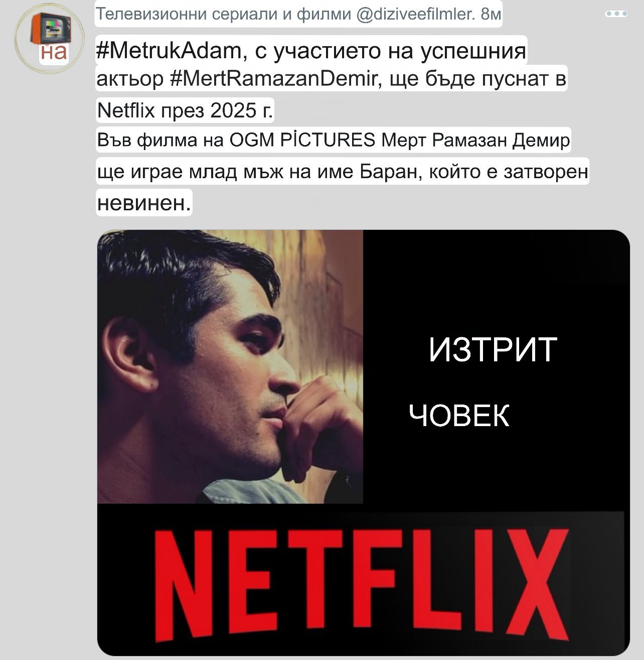Screen dimensions: 644x660
Task: Click the ИЗТРИТ title text in image
Action: click(x=493, y=349)
